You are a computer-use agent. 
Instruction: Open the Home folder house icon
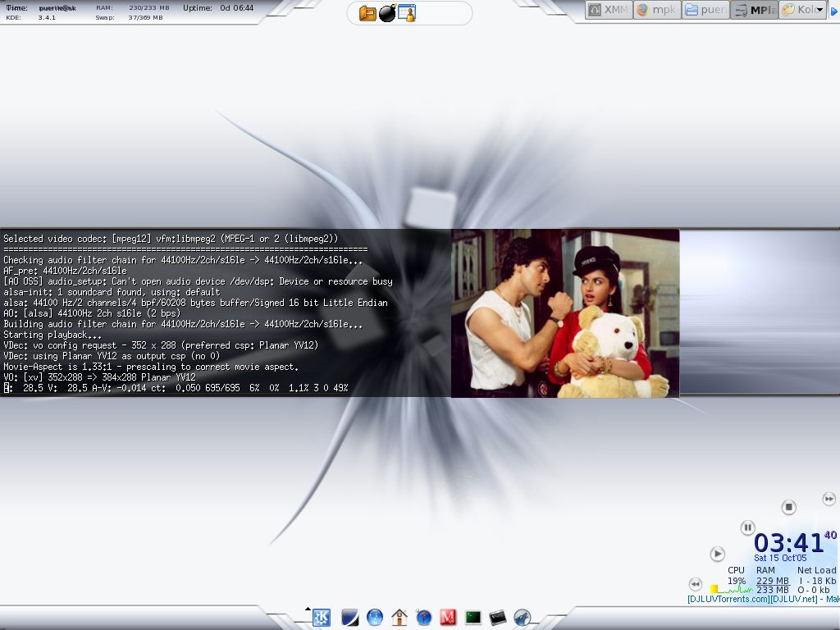pyautogui.click(x=399, y=618)
